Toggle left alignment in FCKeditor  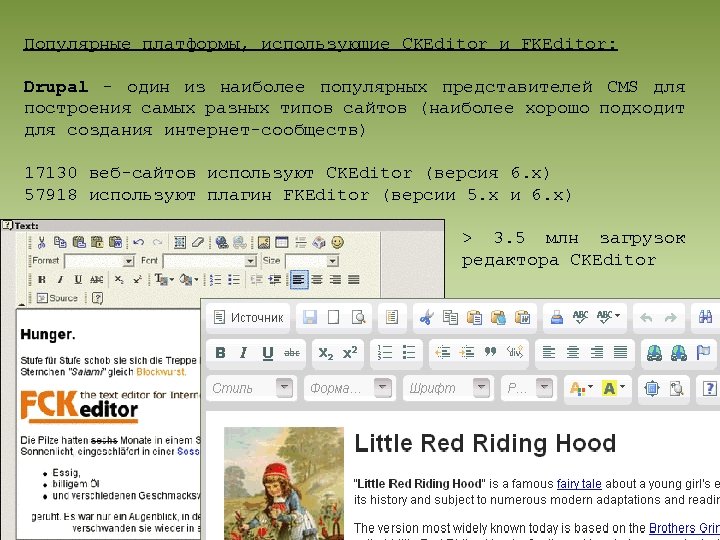298,279
